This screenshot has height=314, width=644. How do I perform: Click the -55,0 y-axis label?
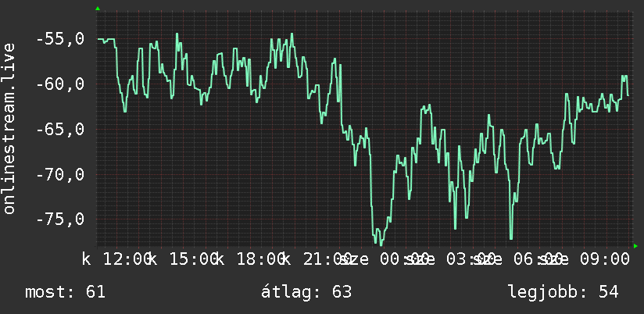60,39
